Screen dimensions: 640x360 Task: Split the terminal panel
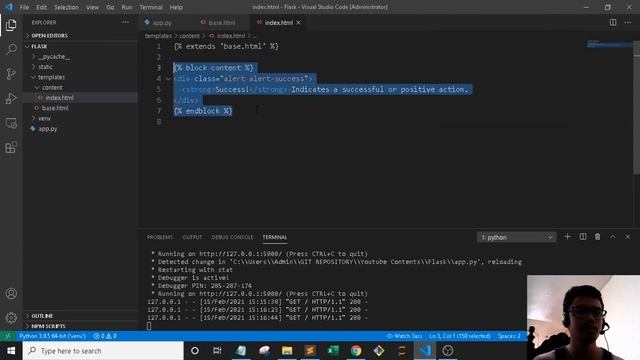(x=583, y=237)
